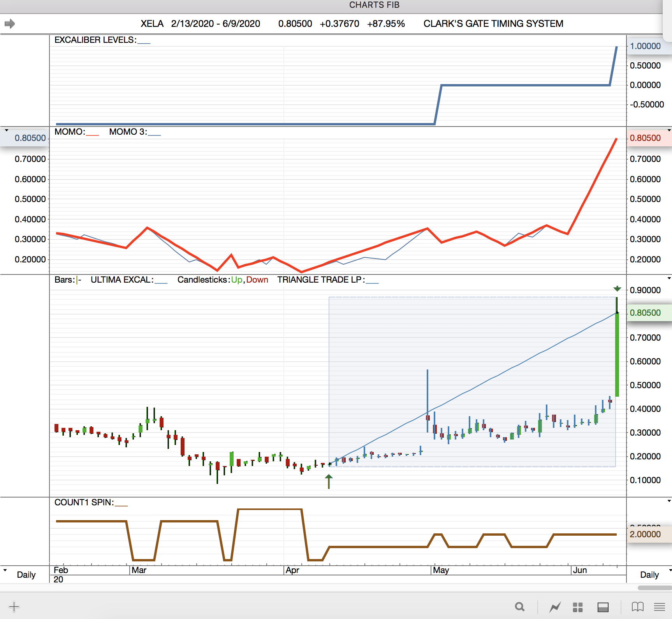Screen dimensions: 672x619
Task: Click the CHARTS FIB title tab
Action: tap(374, 5)
